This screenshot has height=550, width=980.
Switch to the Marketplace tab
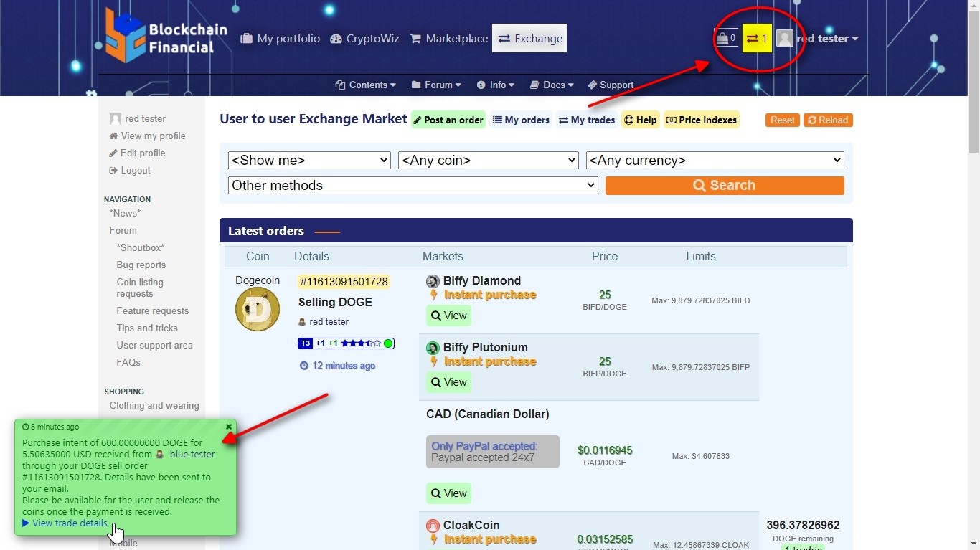pos(448,39)
